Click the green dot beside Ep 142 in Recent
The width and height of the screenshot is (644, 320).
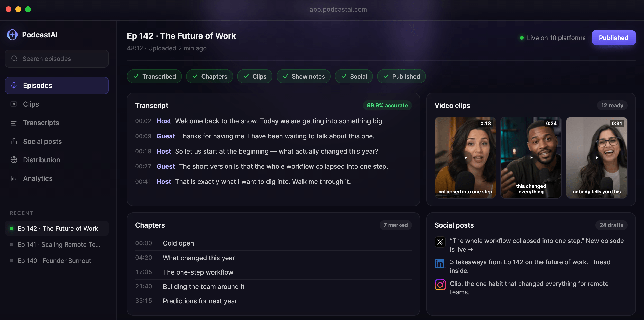(12, 228)
